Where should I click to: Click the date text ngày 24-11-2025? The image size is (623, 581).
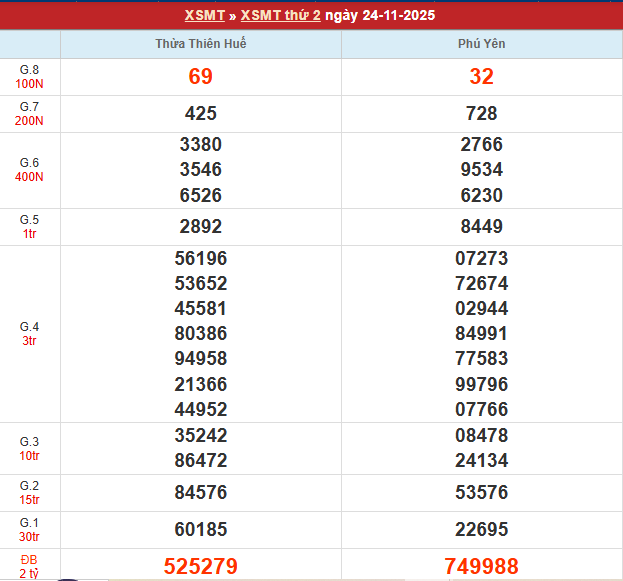(380, 15)
